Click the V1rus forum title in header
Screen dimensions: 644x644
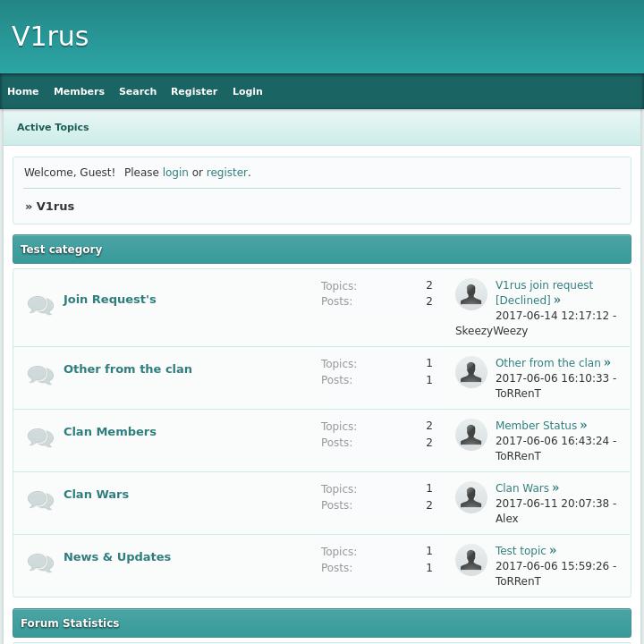coord(50,37)
